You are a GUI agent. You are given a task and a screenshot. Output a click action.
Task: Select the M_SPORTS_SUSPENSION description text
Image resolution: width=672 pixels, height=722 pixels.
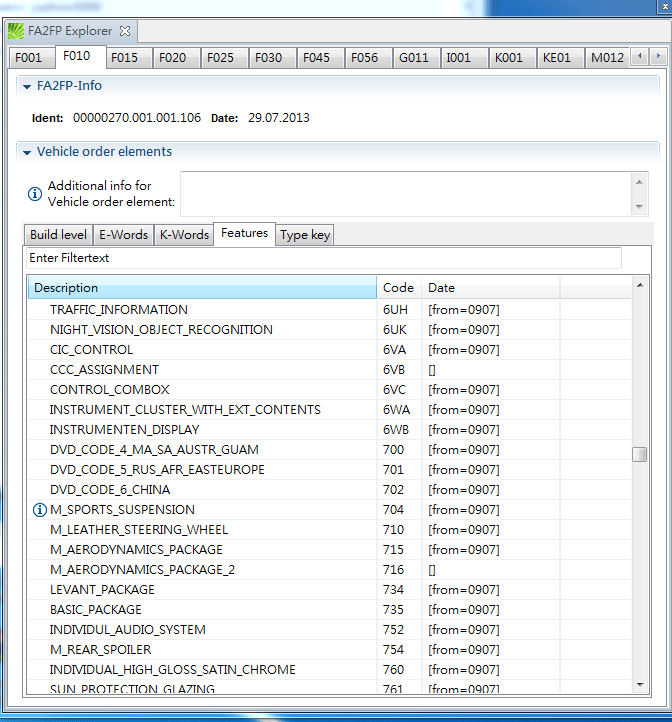(x=123, y=510)
